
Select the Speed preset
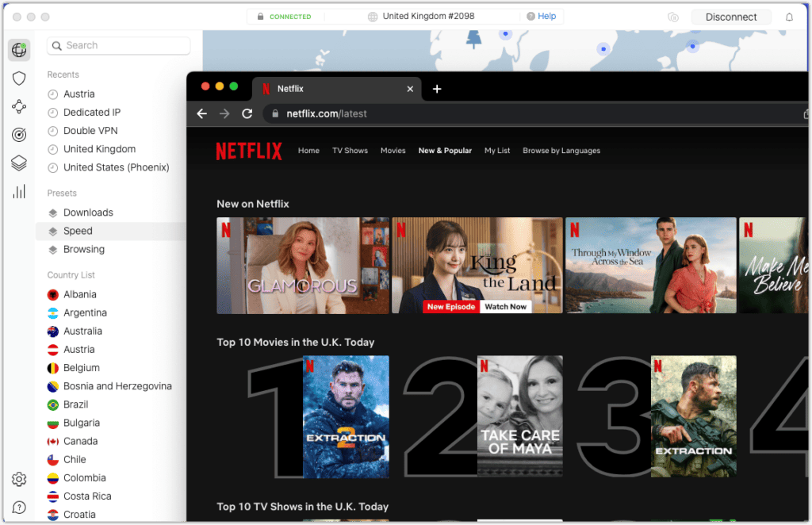78,231
